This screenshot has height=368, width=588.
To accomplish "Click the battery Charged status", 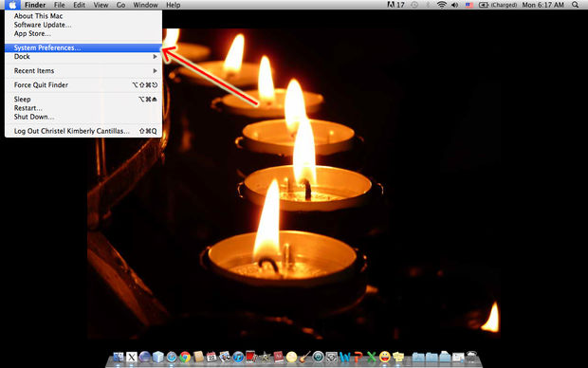I will pyautogui.click(x=498, y=5).
